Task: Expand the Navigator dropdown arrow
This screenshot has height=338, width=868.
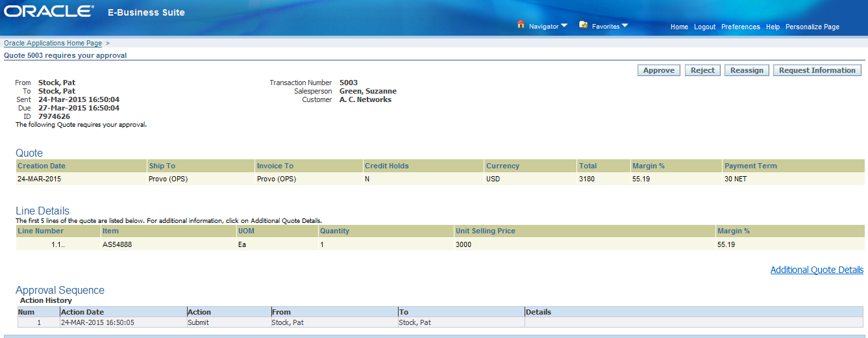Action: click(x=564, y=26)
